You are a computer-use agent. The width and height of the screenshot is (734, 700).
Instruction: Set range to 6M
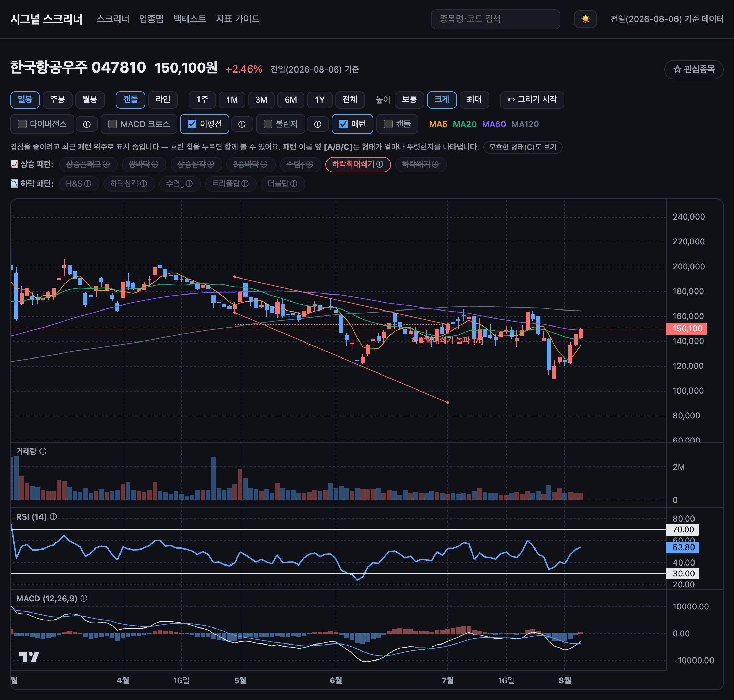point(291,100)
